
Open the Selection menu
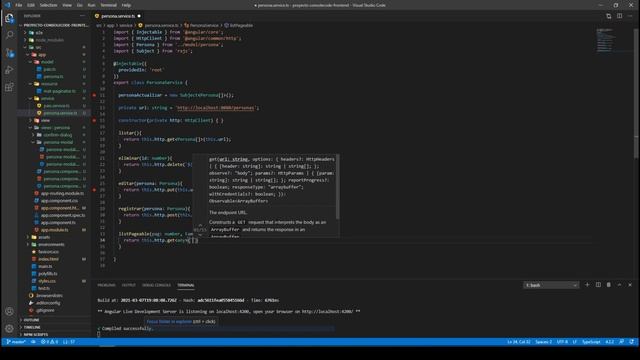click(48, 5)
